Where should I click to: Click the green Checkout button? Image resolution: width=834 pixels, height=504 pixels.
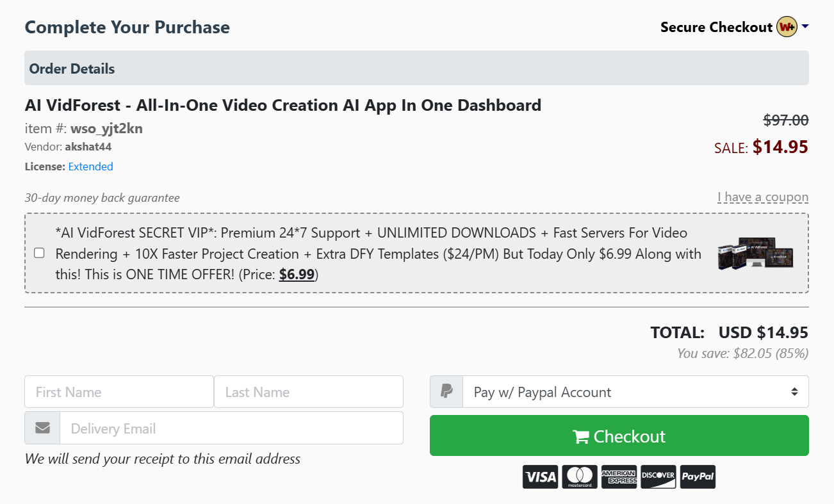click(619, 435)
